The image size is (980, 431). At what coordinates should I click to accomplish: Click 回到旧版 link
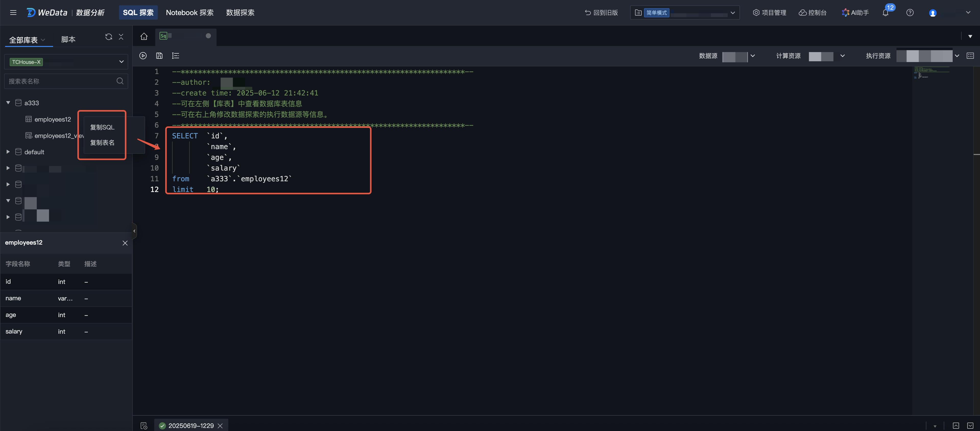602,13
